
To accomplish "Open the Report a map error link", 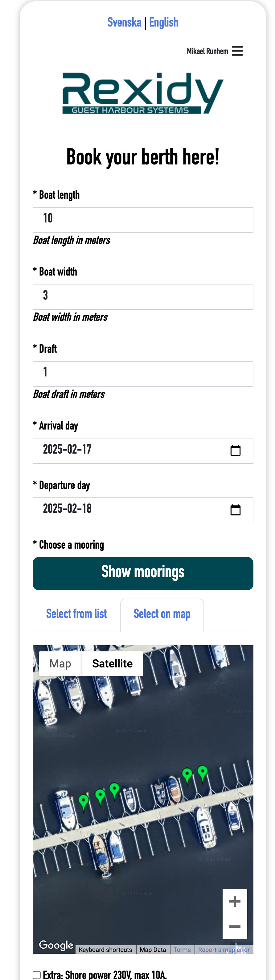I will (224, 949).
